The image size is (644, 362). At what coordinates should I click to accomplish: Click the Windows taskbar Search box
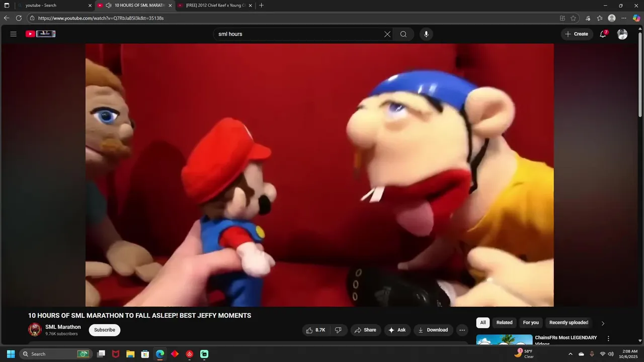[x=56, y=354]
